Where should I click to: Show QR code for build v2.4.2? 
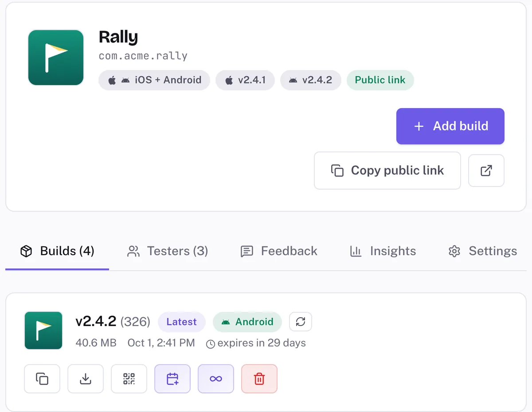(x=129, y=379)
